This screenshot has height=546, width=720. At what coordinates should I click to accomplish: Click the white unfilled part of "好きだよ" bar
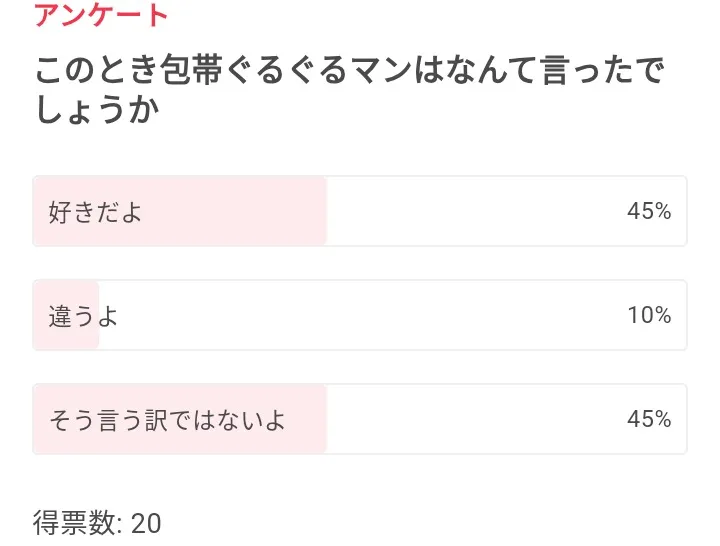[470, 211]
